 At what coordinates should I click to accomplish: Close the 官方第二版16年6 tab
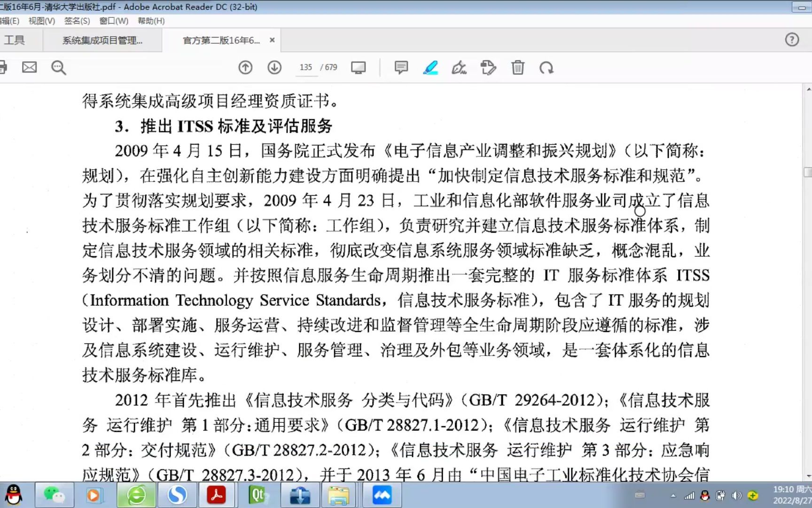tap(272, 40)
